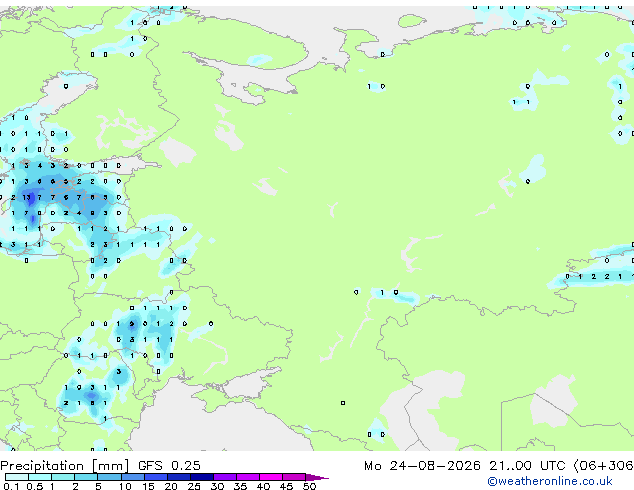Viewport: 634px width, 490px height.
Task: Click the legend label "35"
Action: [240, 486]
